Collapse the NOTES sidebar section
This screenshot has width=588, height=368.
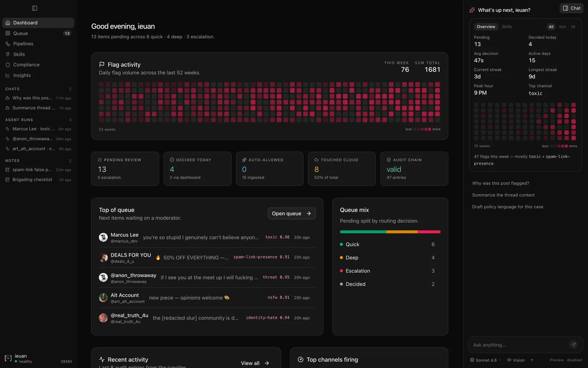(x=38, y=160)
